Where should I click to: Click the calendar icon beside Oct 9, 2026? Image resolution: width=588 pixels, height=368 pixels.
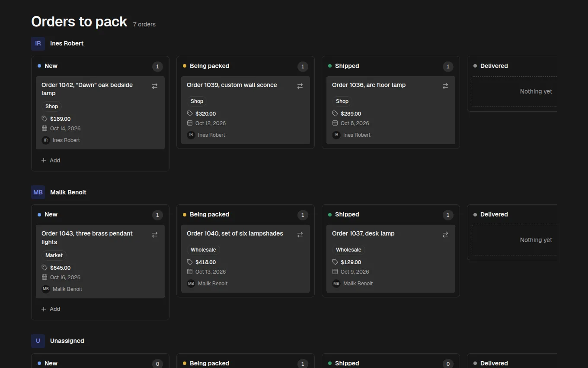point(335,271)
